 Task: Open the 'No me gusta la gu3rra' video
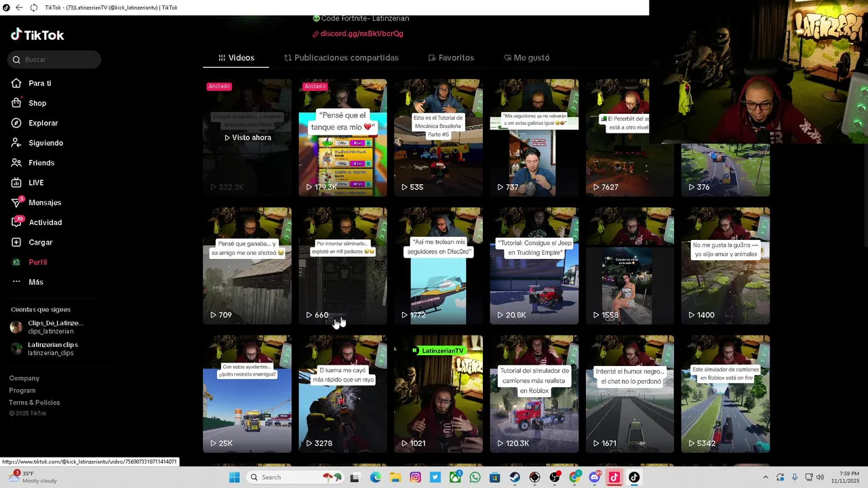tap(725, 266)
